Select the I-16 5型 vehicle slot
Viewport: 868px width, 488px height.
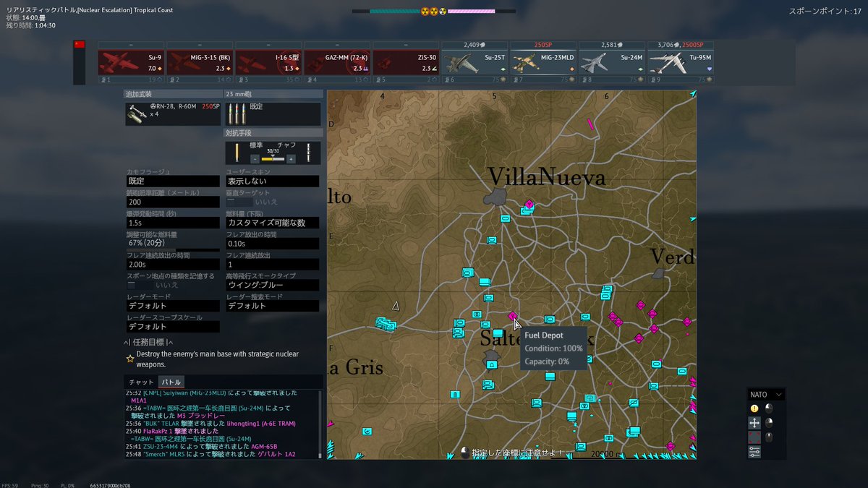point(268,62)
